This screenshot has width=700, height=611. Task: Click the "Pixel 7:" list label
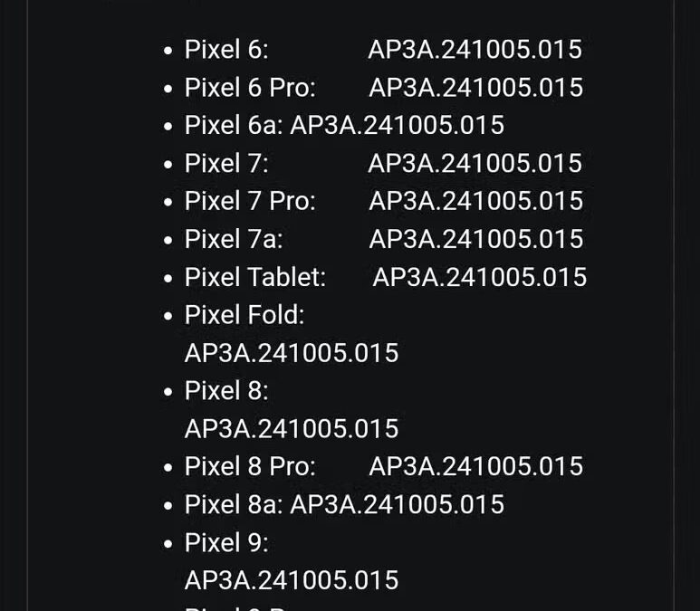click(226, 163)
